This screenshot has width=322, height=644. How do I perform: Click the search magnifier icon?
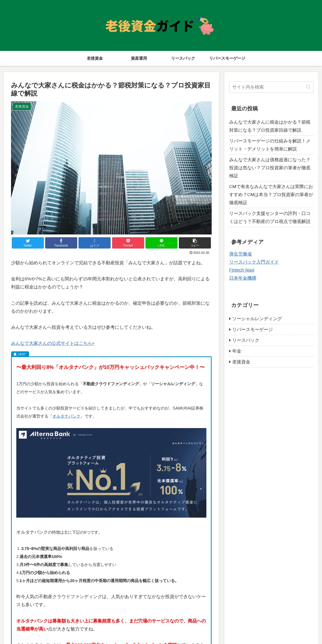point(308,87)
